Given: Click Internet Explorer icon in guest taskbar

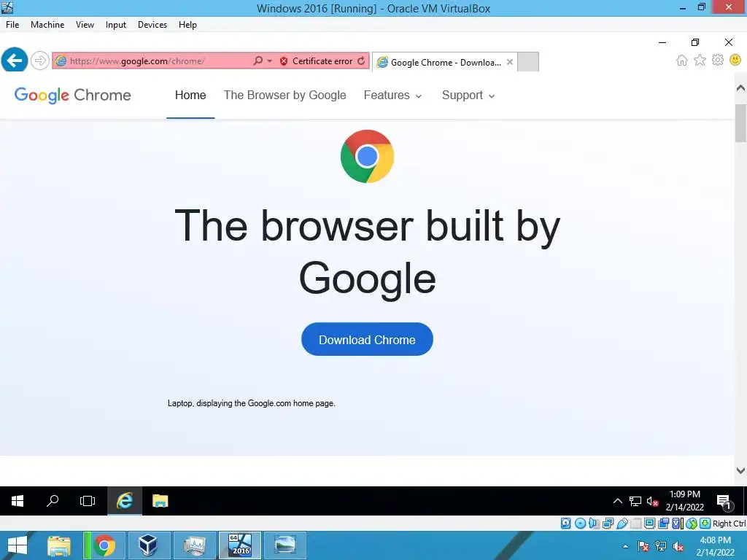Looking at the screenshot, I should pos(125,501).
